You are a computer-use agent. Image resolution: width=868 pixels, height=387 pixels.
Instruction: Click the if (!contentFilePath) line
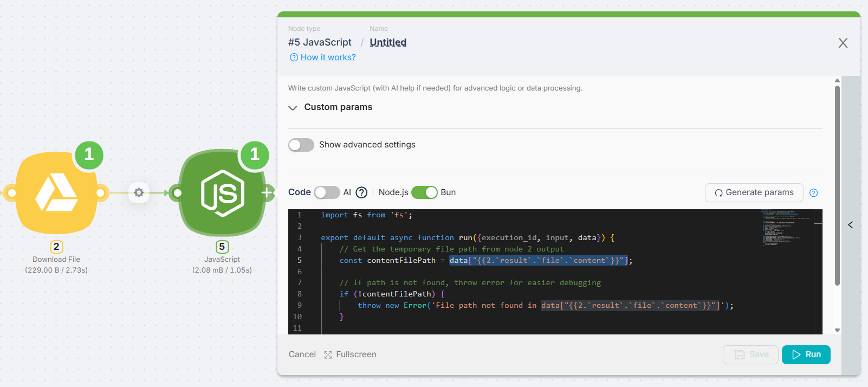pyautogui.click(x=392, y=294)
